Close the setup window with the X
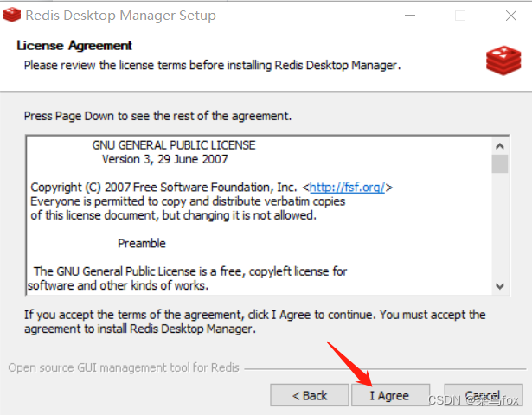 (x=511, y=16)
